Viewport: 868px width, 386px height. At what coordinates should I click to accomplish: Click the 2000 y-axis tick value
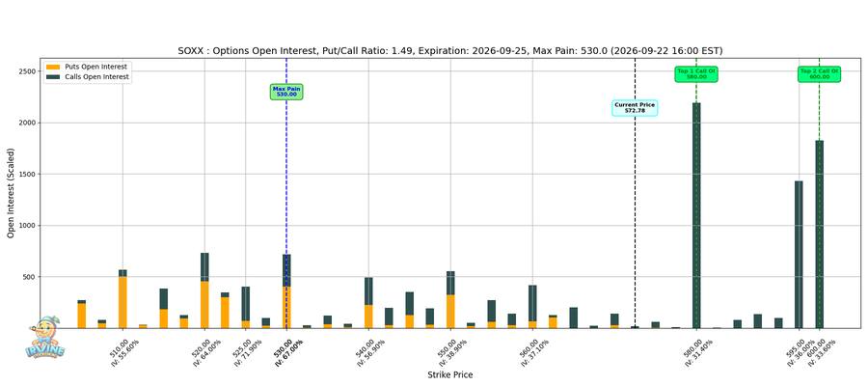pos(27,123)
